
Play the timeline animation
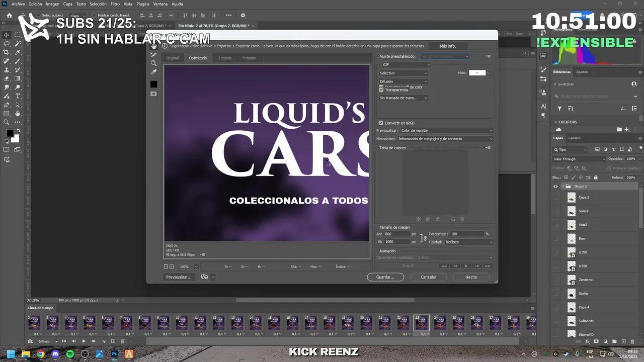84,341
